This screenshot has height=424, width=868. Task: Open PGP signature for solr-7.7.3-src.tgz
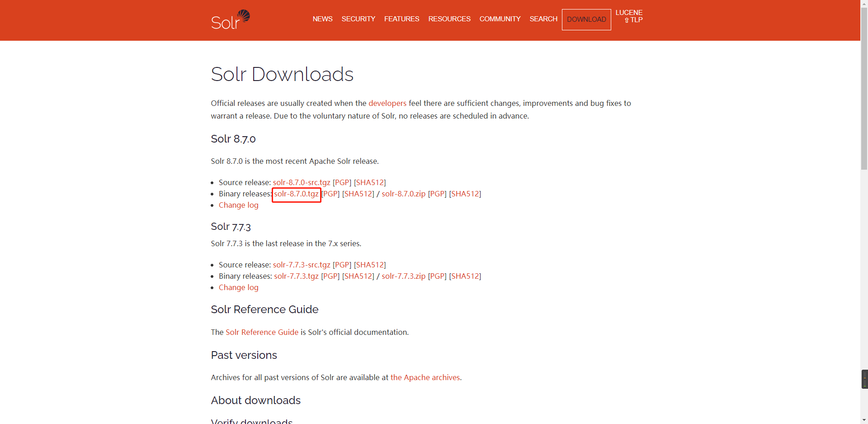pyautogui.click(x=342, y=265)
